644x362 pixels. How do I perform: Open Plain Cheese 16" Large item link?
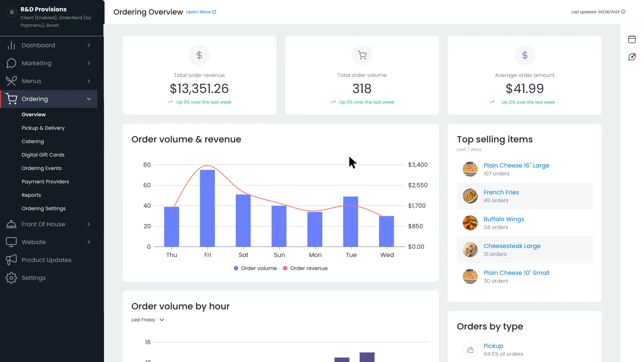pos(516,165)
